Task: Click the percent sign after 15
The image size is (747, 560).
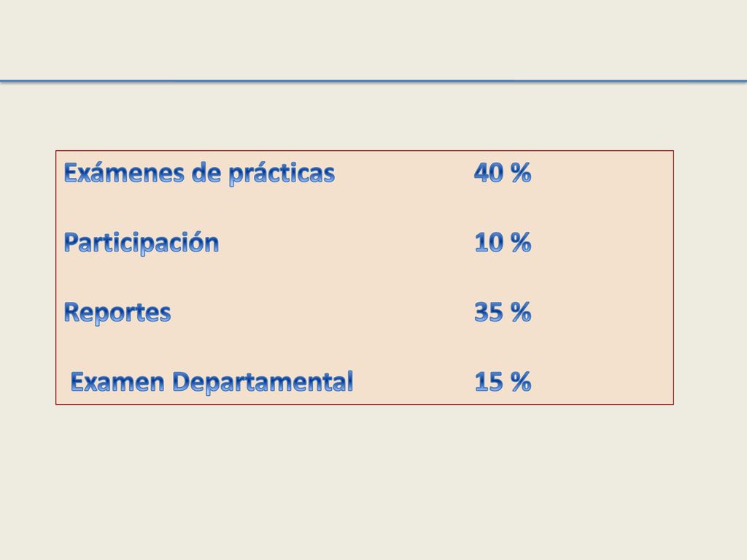Action: pyautogui.click(x=521, y=382)
